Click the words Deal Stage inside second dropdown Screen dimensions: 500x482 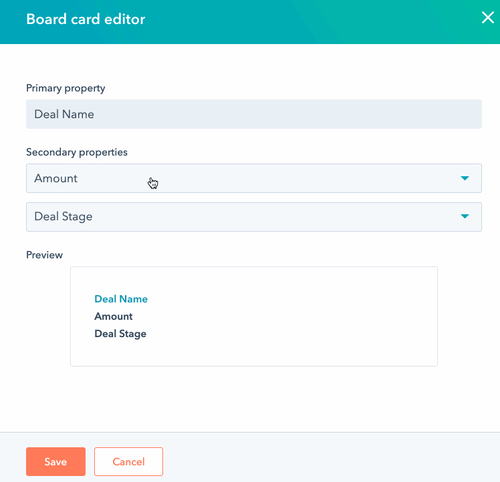click(63, 217)
